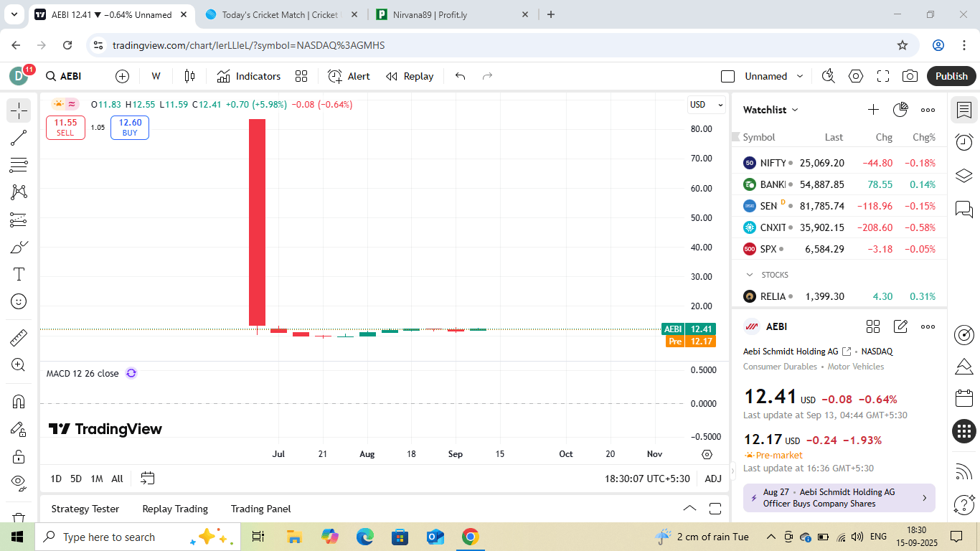Activate the zoom in tool
This screenshot has height=551, width=980.
point(19,364)
